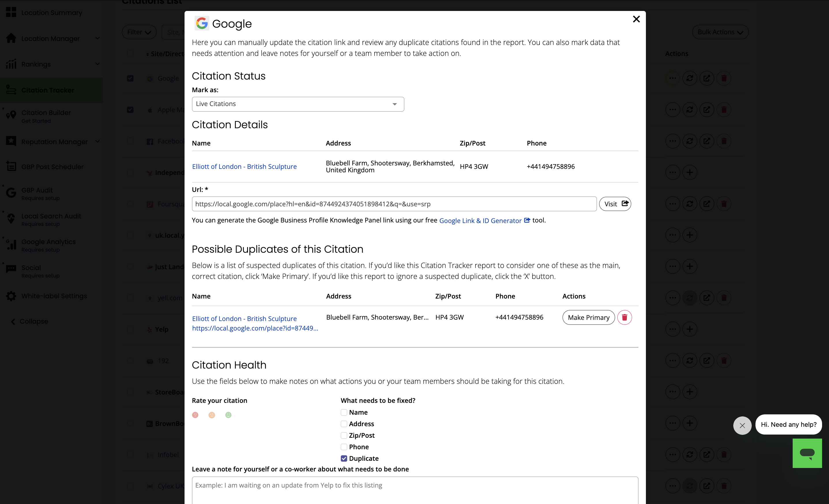
Task: Dismiss the help chat prompt
Action: point(742,426)
